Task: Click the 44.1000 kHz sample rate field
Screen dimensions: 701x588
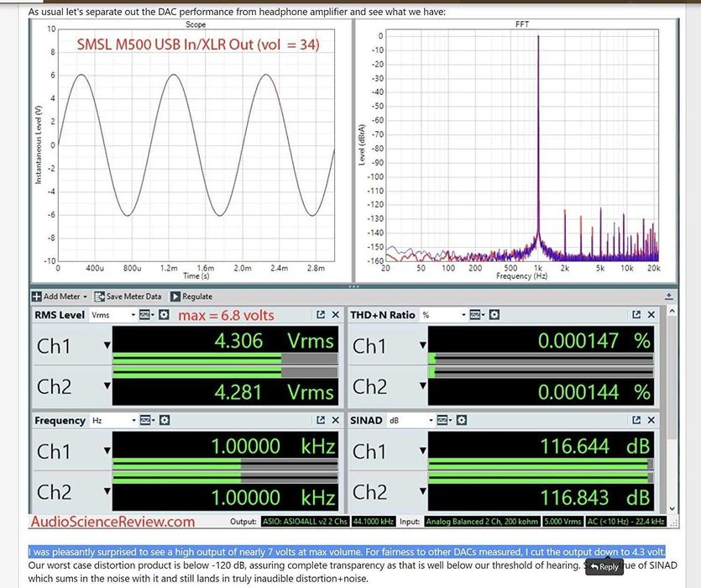Action: [x=374, y=522]
